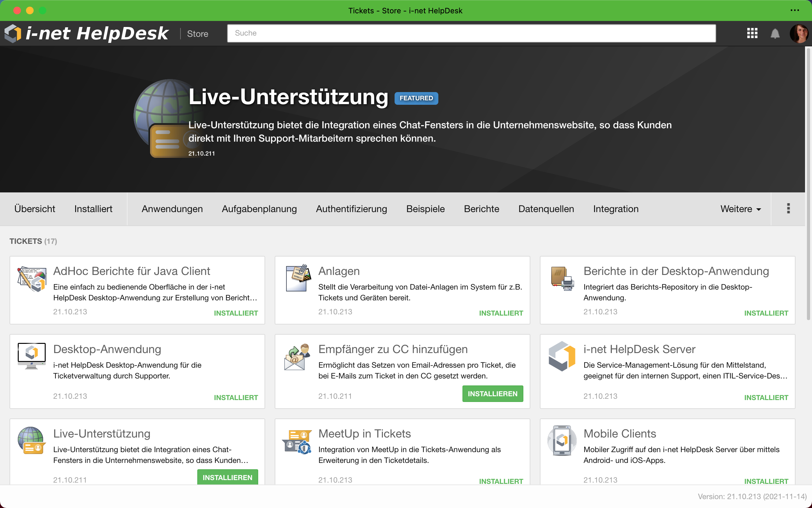Image resolution: width=812 pixels, height=508 pixels.
Task: Click INSTALLIERT status on i-net HelpDesk Server card
Action: [x=766, y=398]
